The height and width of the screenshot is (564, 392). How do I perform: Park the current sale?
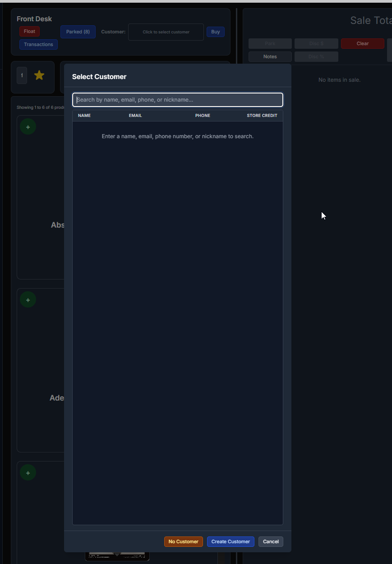(270, 43)
